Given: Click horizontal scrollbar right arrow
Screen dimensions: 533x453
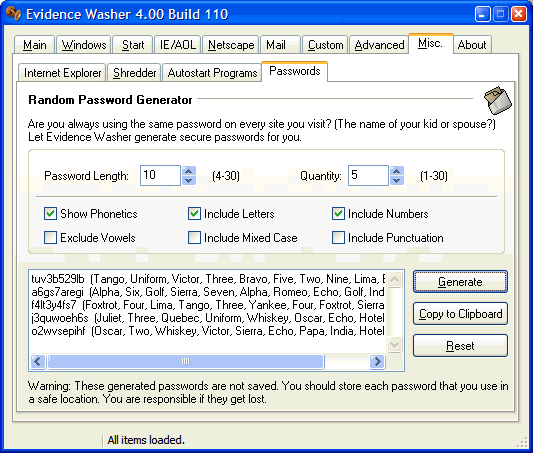Looking at the screenshot, I should click(377, 361).
